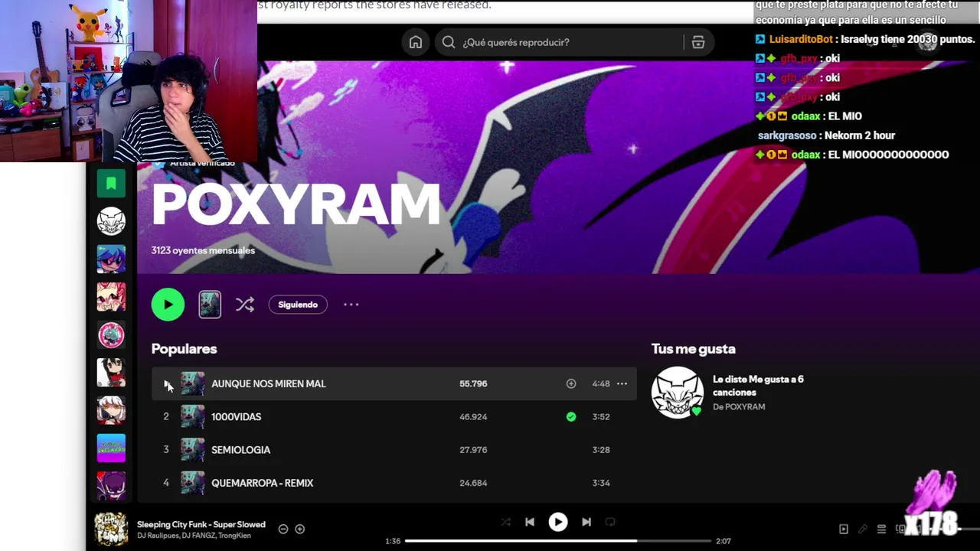Open liked songs avatar under Tus me gusta
Image resolution: width=980 pixels, height=551 pixels.
tap(678, 393)
